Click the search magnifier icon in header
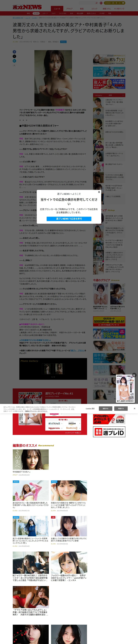This screenshot has height=644, width=138. pyautogui.click(x=96, y=3)
